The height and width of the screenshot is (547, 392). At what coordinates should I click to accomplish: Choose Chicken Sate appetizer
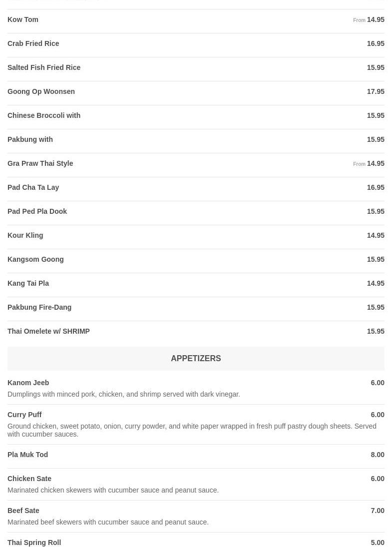pyautogui.click(x=29, y=479)
